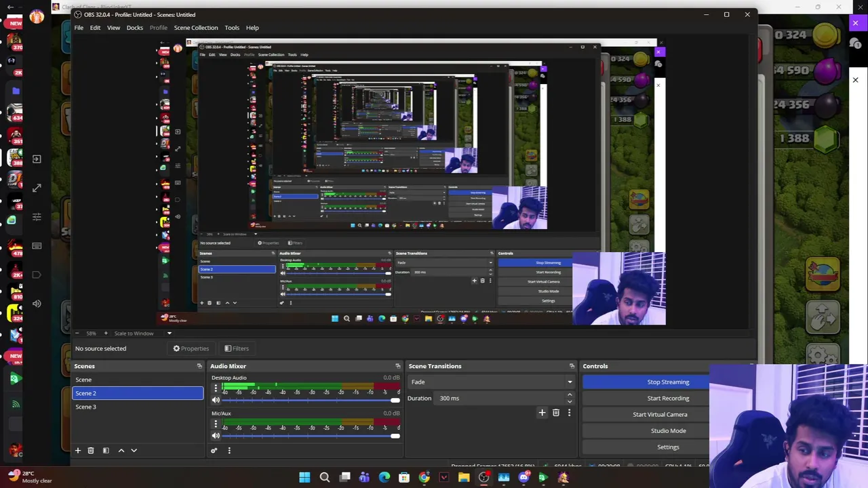Open the Fade transition dropdown

(491, 382)
